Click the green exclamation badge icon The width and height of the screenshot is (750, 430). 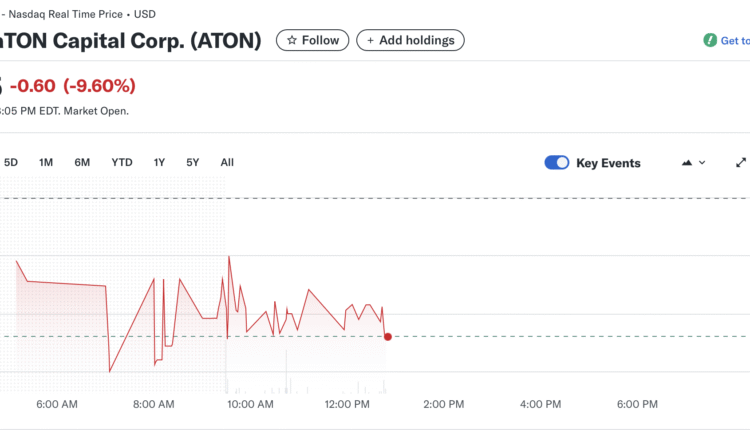click(709, 41)
